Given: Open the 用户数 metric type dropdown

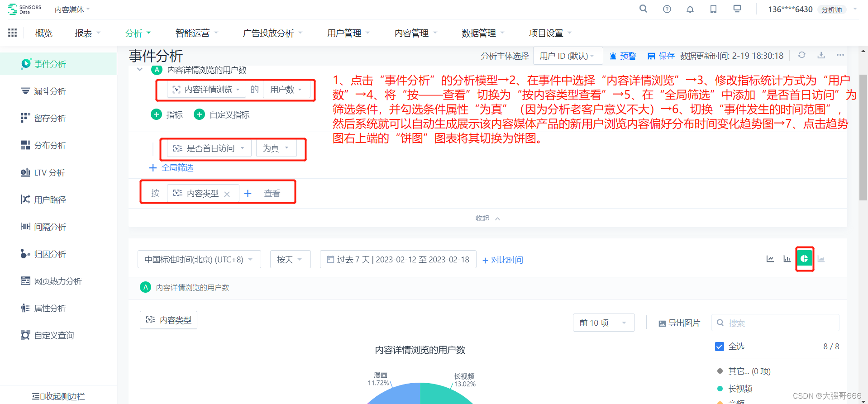Looking at the screenshot, I should click(x=286, y=90).
